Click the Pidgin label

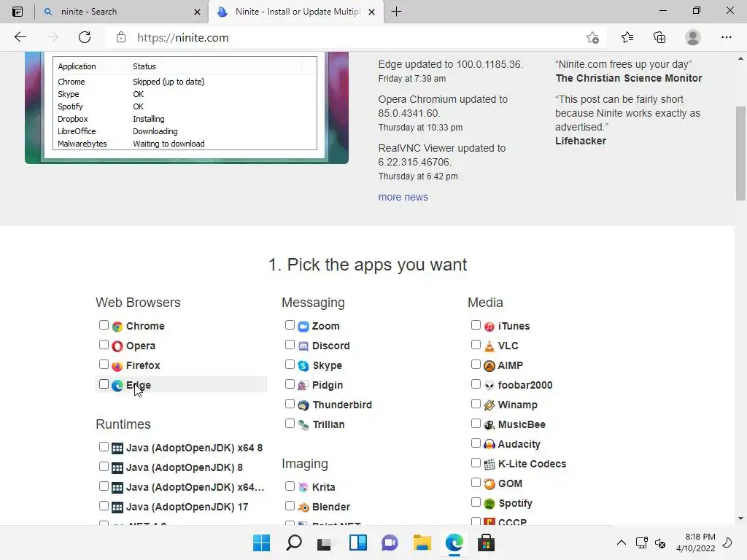pos(328,385)
